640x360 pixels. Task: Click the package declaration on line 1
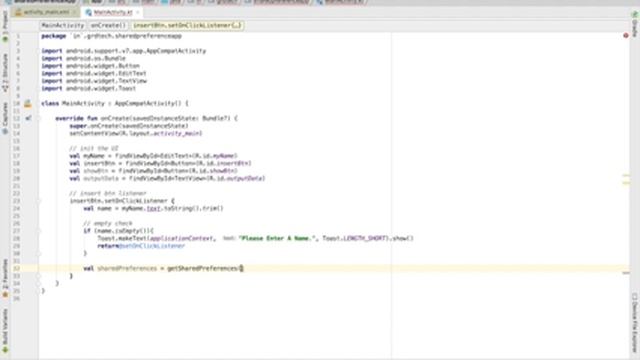[x=111, y=36]
